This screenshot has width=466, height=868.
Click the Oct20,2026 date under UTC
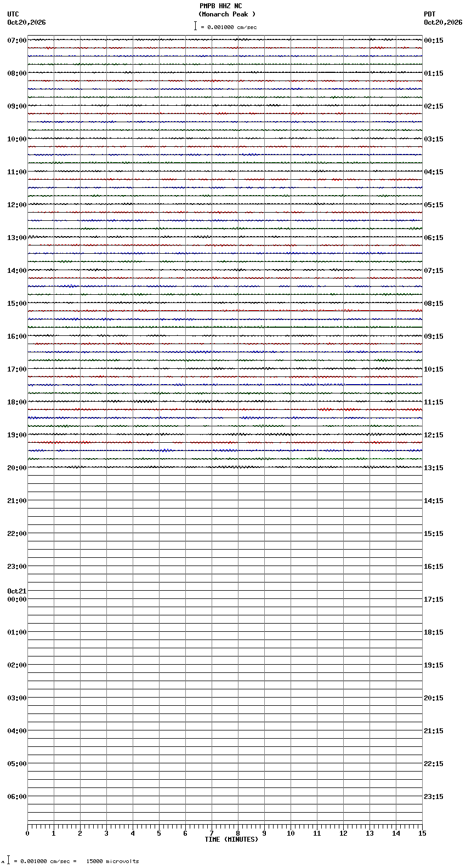point(27,22)
